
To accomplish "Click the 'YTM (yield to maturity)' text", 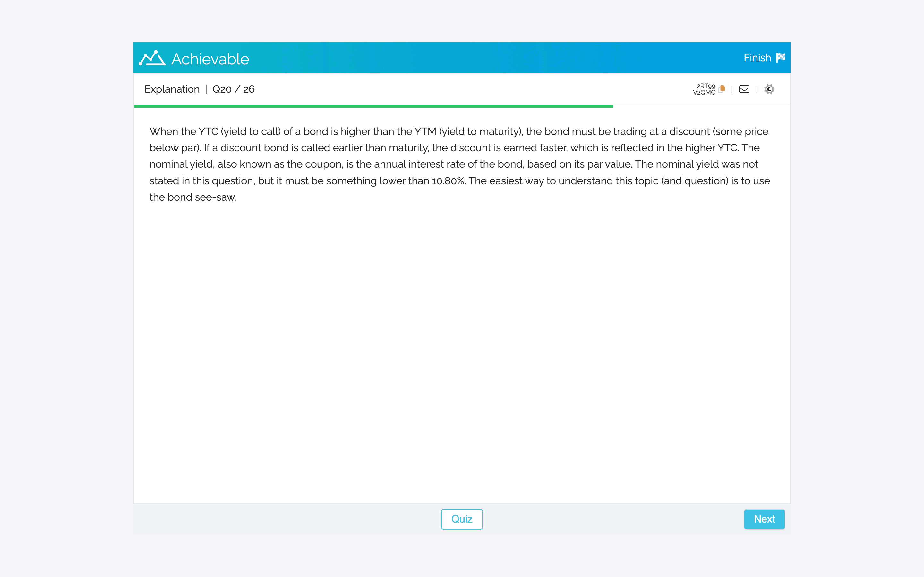I will tap(468, 132).
